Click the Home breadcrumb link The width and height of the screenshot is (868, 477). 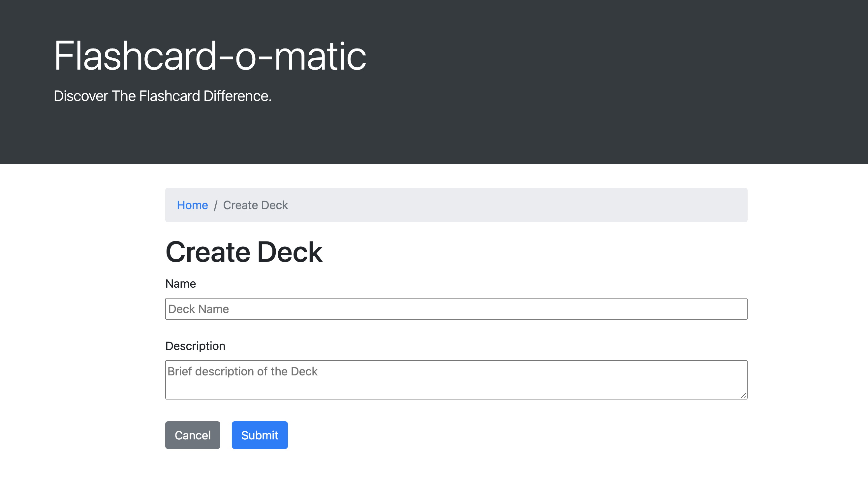[192, 205]
